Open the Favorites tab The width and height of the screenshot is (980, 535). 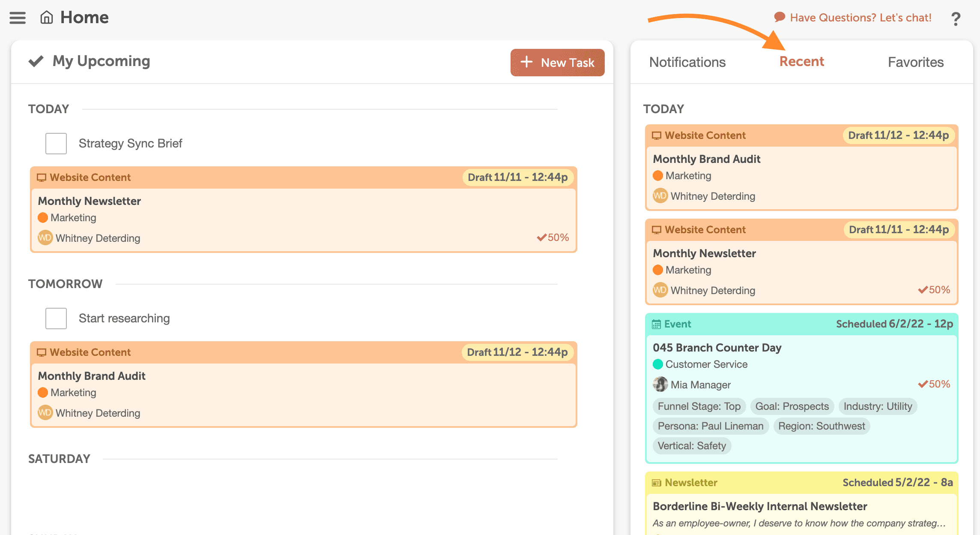tap(916, 62)
